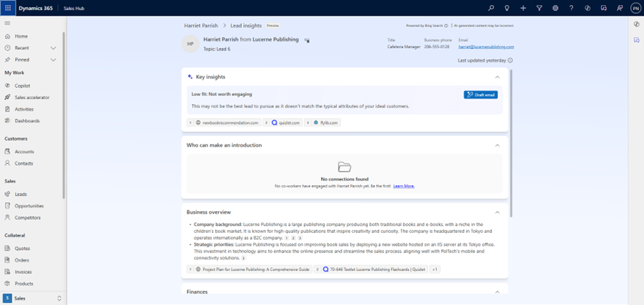Image resolution: width=644 pixels, height=305 pixels.
Task: Click the search magnifier in top bar
Action: (491, 7)
